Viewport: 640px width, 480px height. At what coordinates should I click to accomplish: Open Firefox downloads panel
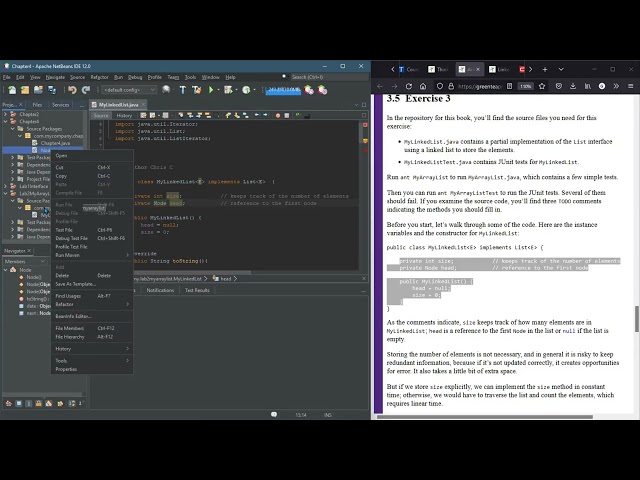(x=573, y=86)
